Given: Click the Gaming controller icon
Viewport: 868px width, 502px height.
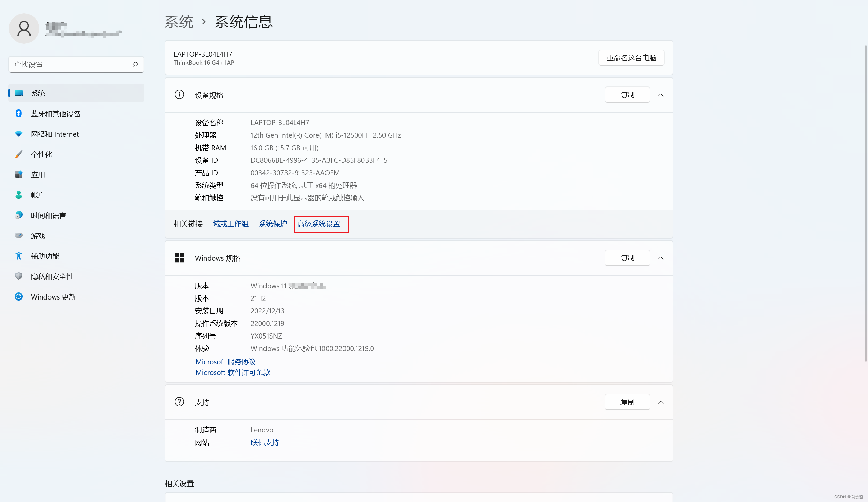Looking at the screenshot, I should [x=19, y=235].
